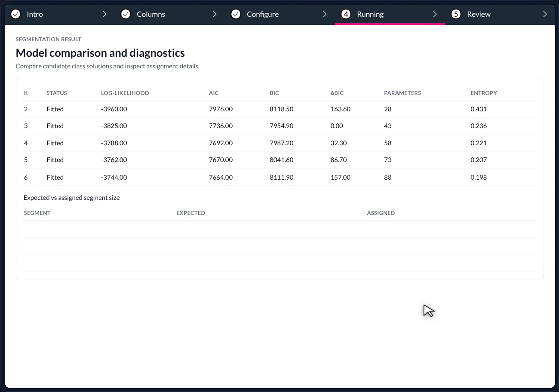Open the Columns step
Image resolution: width=559 pixels, height=392 pixels.
tap(151, 14)
